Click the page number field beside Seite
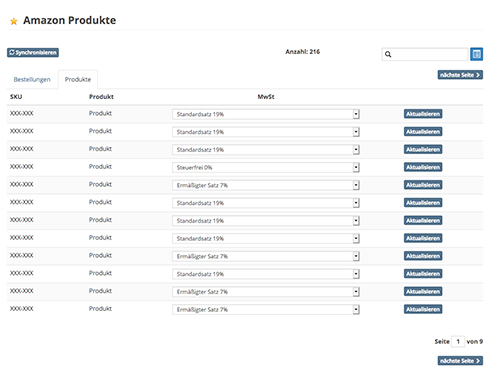This screenshot has height=380, width=500. 458,341
